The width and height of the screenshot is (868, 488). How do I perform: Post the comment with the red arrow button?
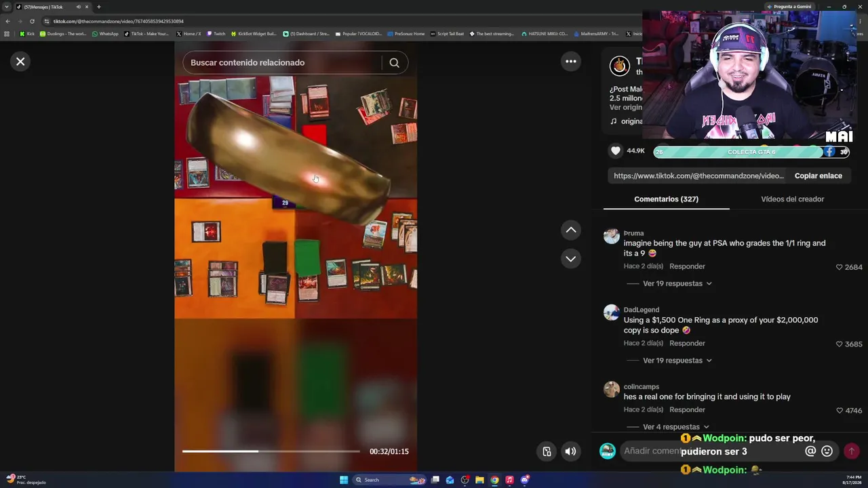click(x=851, y=451)
